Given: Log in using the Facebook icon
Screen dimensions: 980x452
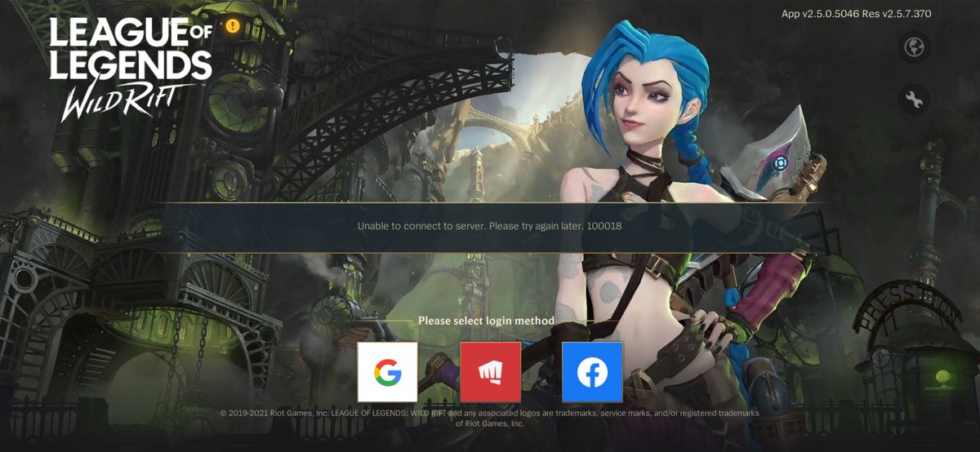Looking at the screenshot, I should [593, 372].
